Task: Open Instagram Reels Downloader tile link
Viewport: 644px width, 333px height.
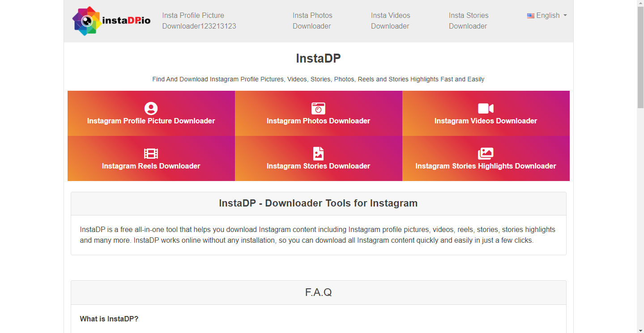Action: 151,159
